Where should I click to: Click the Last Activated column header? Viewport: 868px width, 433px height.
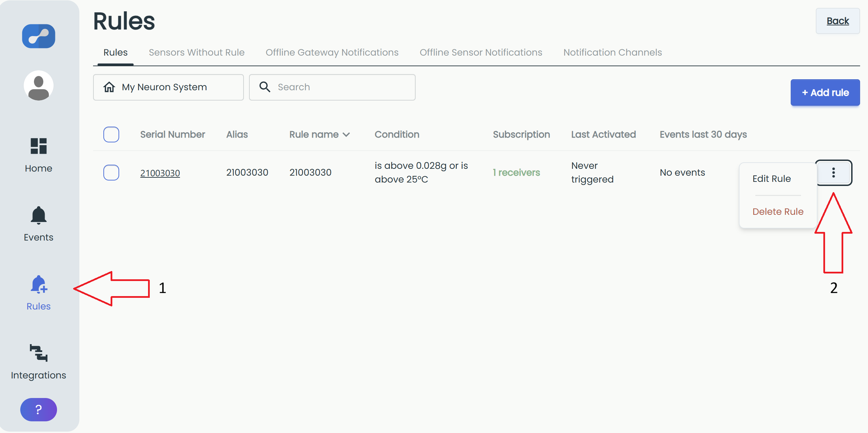[x=604, y=134]
